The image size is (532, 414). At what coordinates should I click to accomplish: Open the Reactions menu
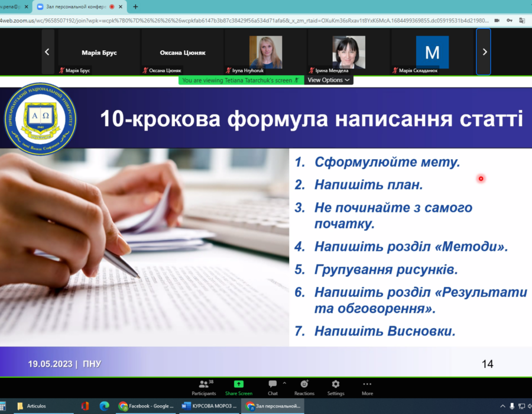(304, 387)
